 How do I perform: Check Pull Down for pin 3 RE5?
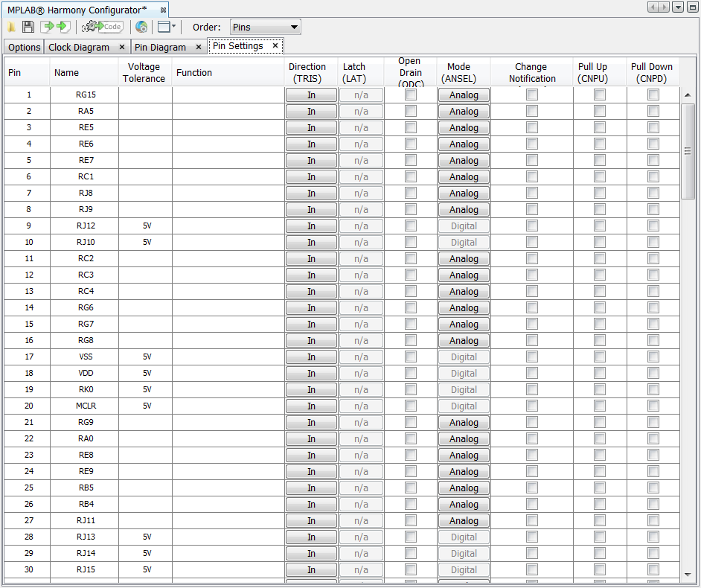tap(652, 127)
